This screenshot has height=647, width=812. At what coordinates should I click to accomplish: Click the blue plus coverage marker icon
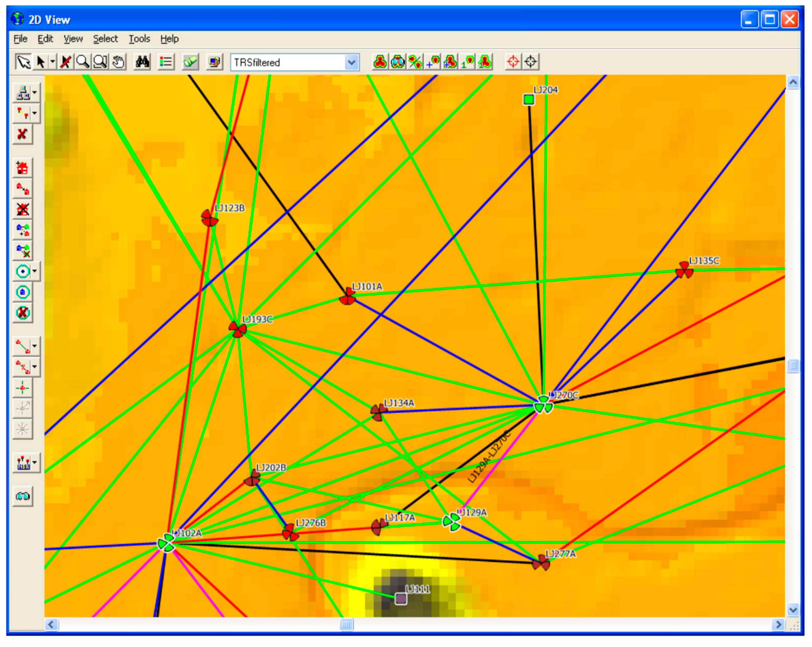tap(432, 62)
